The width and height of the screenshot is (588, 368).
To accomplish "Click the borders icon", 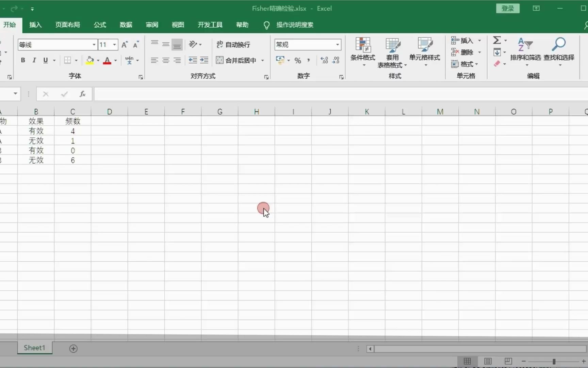I will tap(68, 60).
